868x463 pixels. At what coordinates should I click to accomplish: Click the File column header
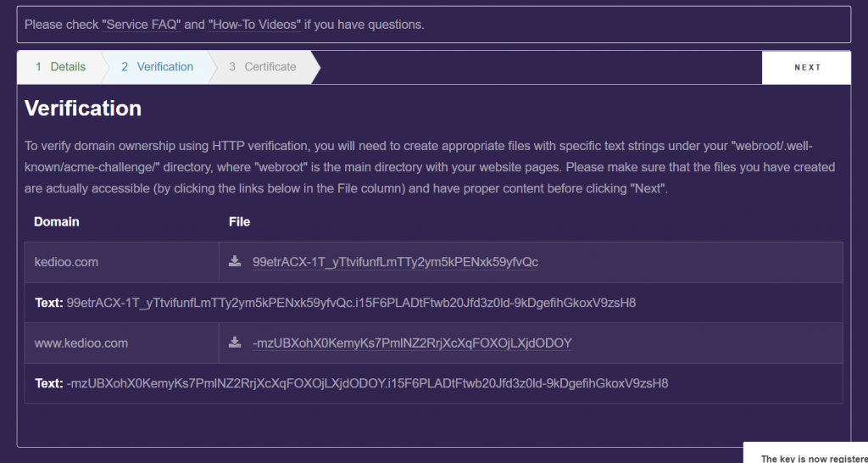click(239, 221)
